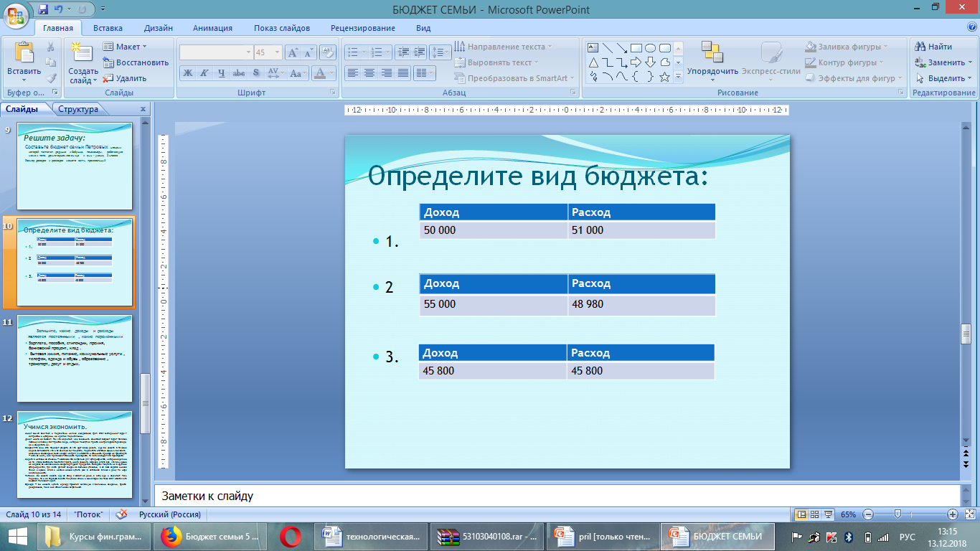Click the Cut scissors icon
The height and width of the screenshot is (551, 980).
click(x=51, y=47)
